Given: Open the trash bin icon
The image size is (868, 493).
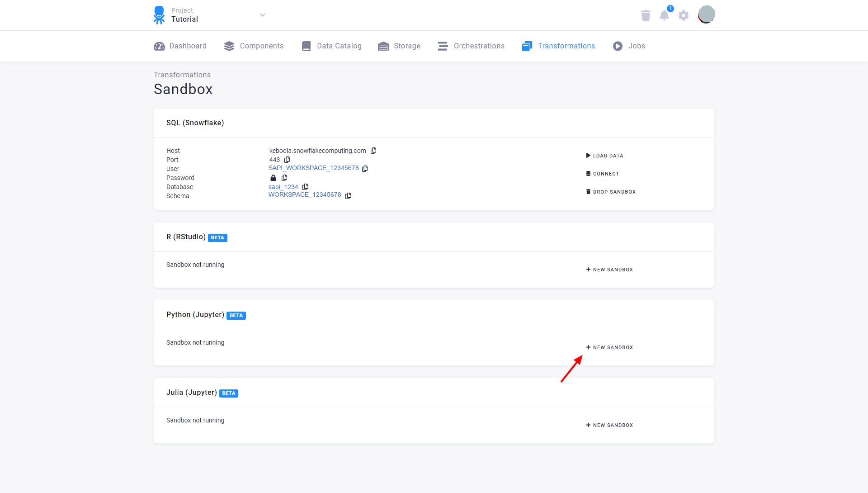Looking at the screenshot, I should click(x=646, y=15).
